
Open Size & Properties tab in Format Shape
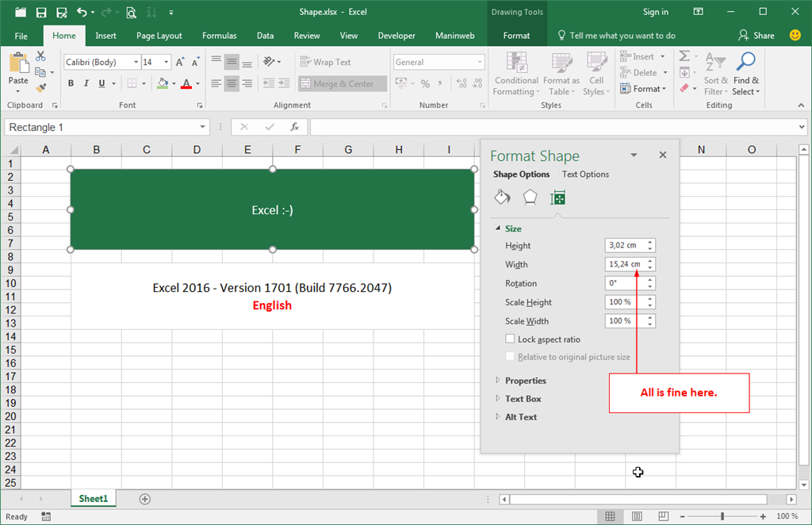point(557,197)
